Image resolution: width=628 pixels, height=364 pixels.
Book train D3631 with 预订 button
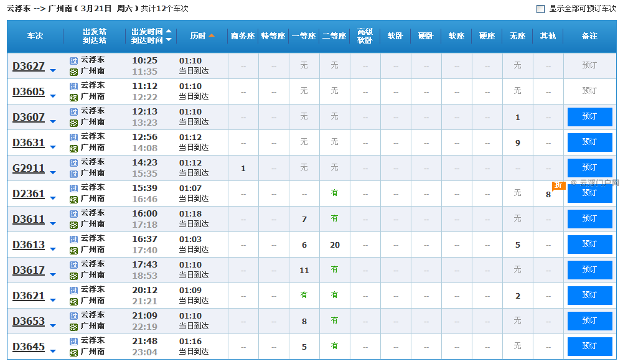point(589,142)
